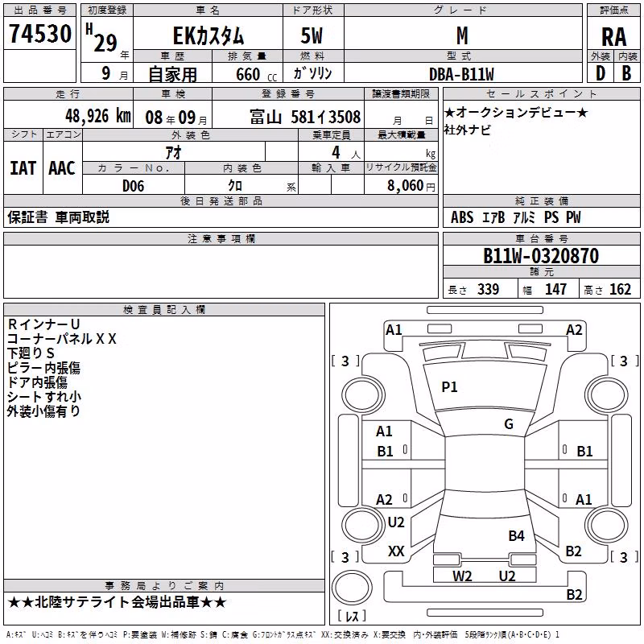Click ★オークションデビュー★ sales point
Viewport: 644px width, 644px height.
pyautogui.click(x=515, y=112)
